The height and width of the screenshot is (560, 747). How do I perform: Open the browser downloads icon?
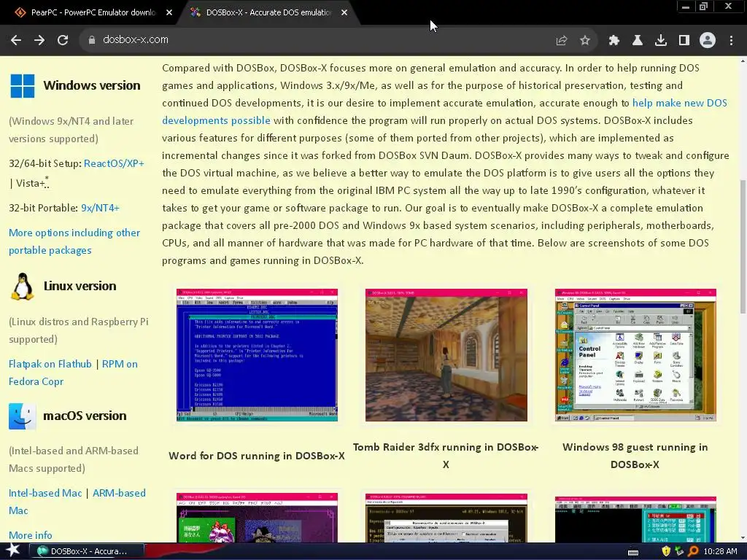(661, 41)
